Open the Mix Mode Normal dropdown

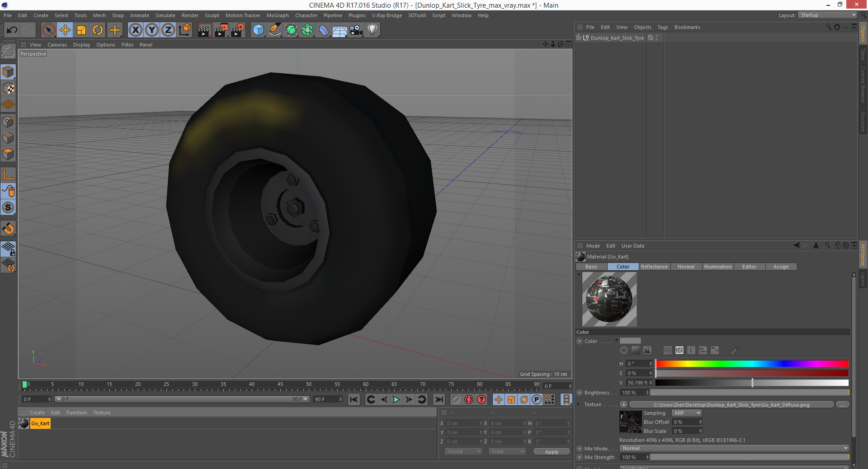pyautogui.click(x=735, y=448)
